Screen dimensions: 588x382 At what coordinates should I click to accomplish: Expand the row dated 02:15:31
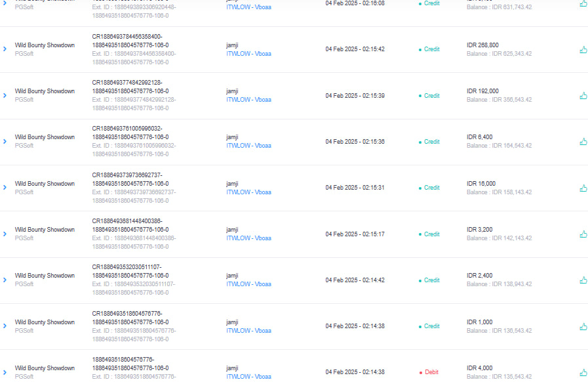[x=5, y=188]
